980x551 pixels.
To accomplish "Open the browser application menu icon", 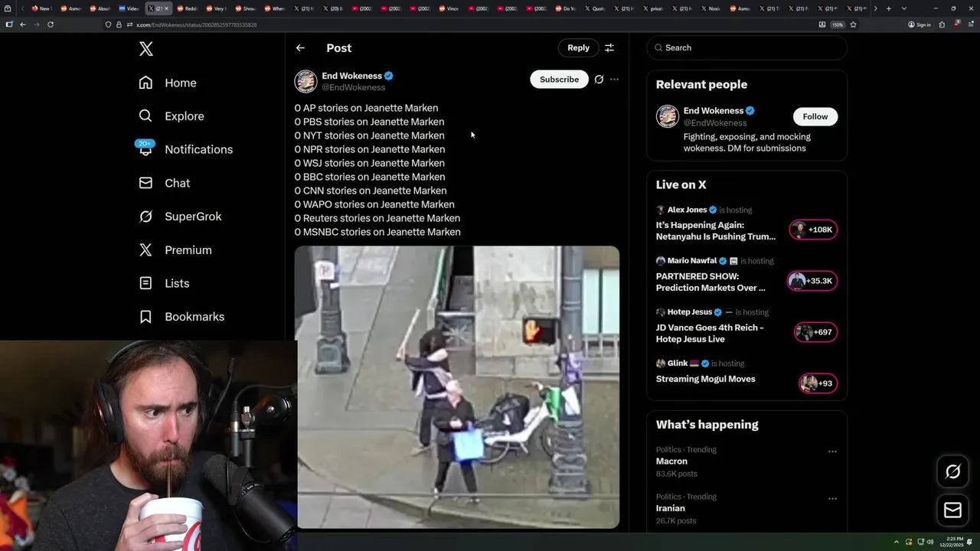I will [x=971, y=24].
